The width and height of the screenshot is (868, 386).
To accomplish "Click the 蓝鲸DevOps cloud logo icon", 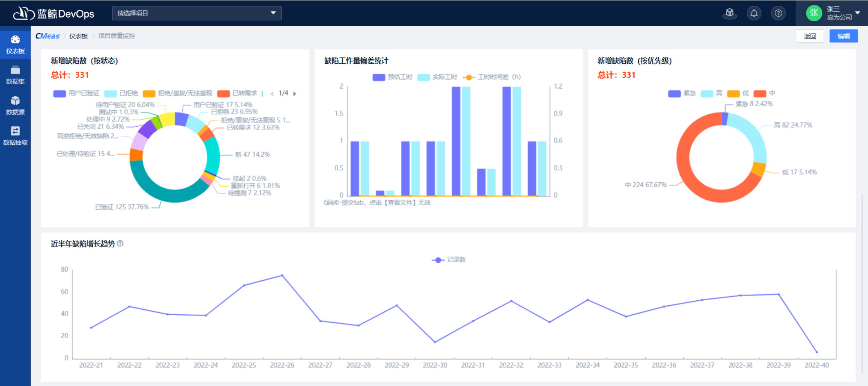I will [x=23, y=13].
